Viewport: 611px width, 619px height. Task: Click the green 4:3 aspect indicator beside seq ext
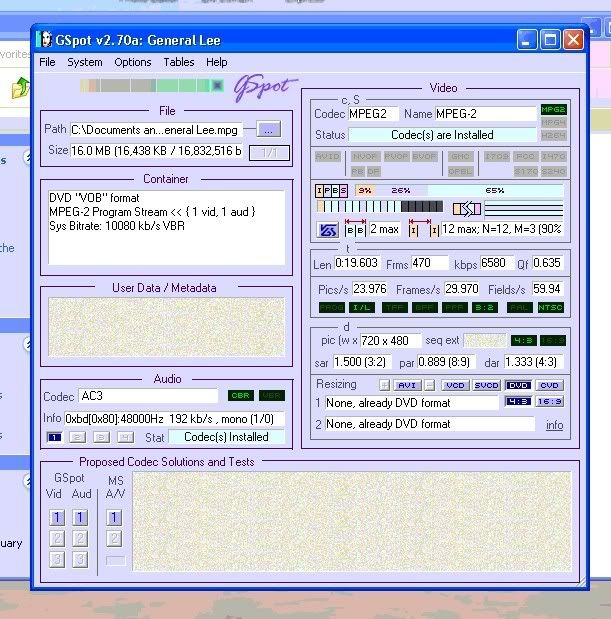(x=523, y=340)
